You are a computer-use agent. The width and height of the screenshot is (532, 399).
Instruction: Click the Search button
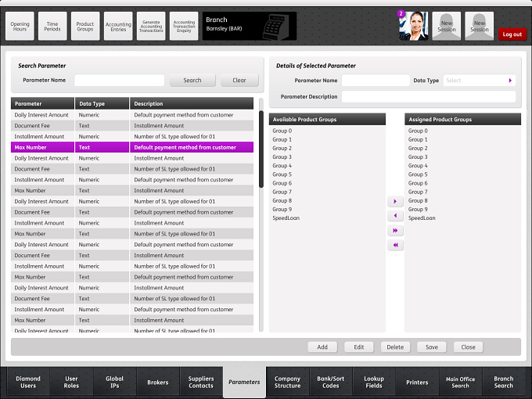(x=192, y=81)
